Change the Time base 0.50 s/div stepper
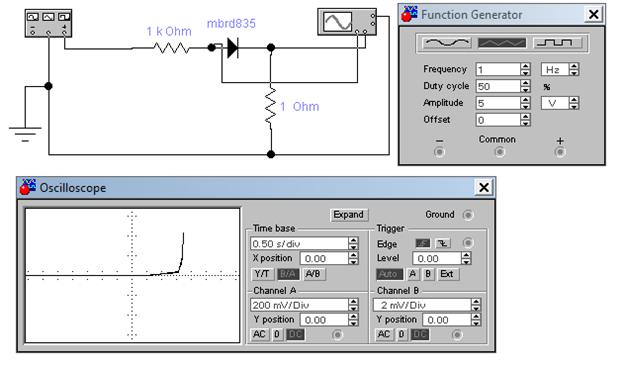The height and width of the screenshot is (370, 623). coord(353,243)
